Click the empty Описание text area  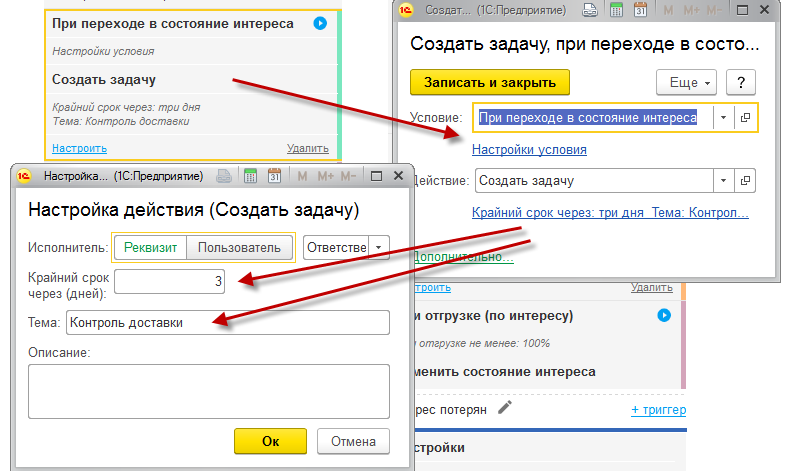[209, 391]
